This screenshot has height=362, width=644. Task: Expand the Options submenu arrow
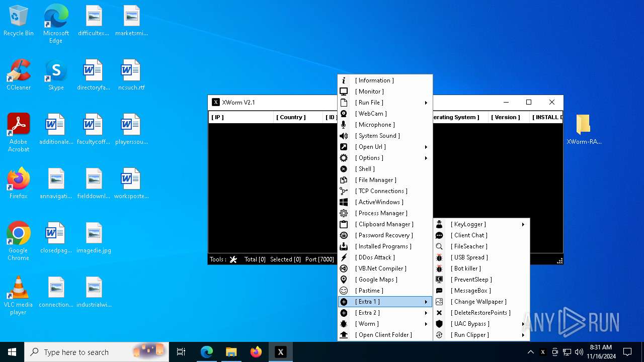(x=426, y=158)
